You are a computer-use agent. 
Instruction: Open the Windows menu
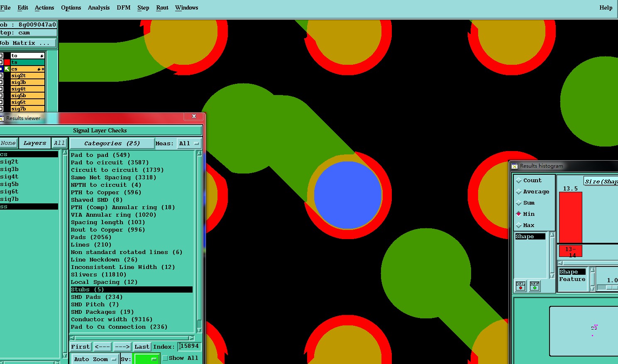[x=186, y=7]
